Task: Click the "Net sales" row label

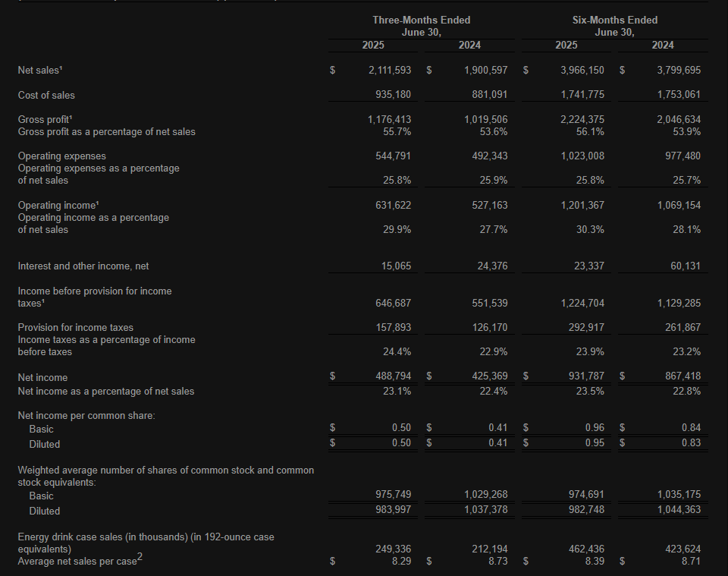Action: coord(40,70)
